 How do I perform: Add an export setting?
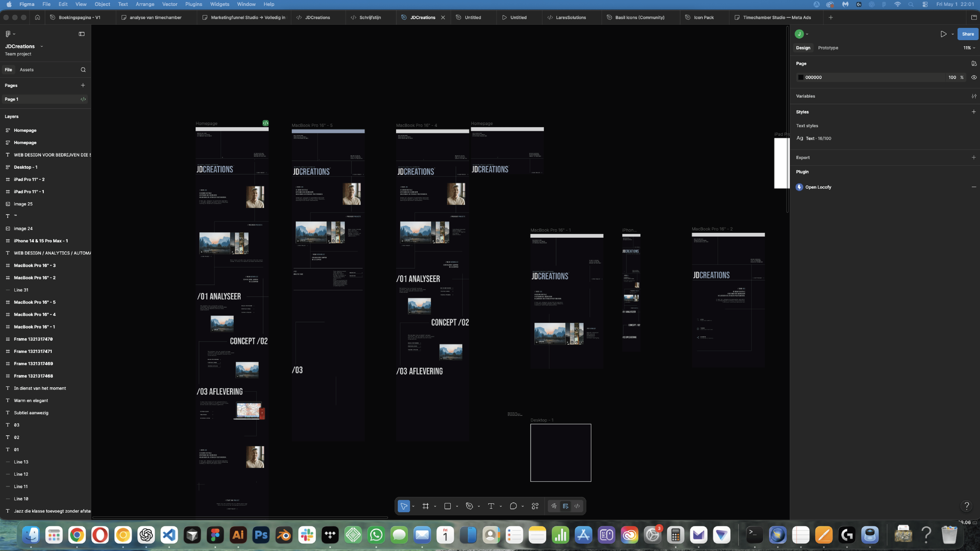[974, 157]
